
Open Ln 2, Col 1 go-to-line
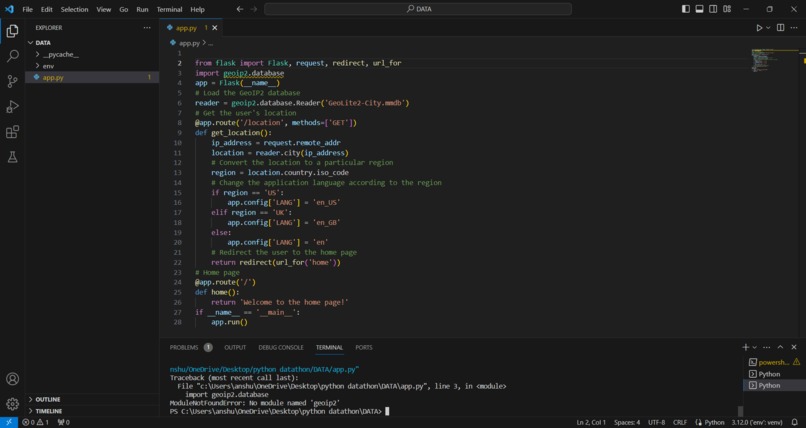591,422
